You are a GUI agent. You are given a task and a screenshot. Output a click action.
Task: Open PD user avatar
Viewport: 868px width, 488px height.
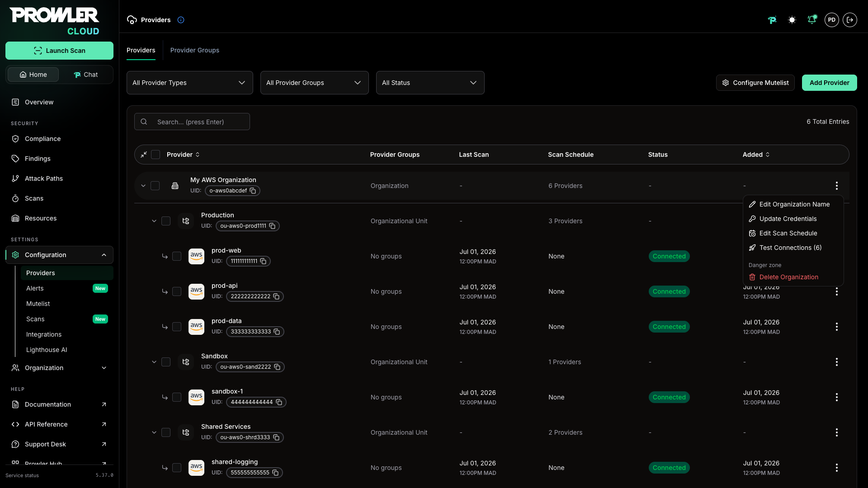[x=832, y=20]
